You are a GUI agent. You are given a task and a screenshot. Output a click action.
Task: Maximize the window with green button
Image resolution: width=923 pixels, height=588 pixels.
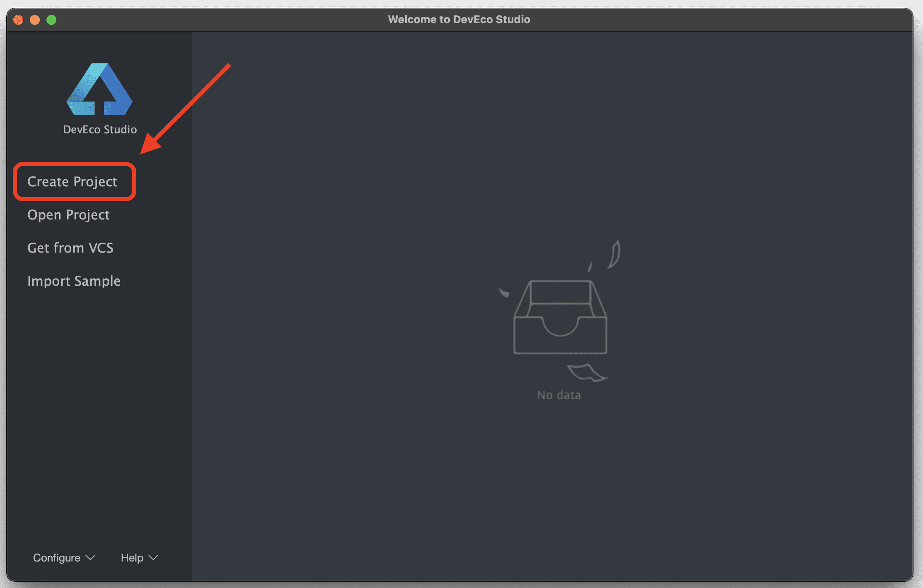51,20
